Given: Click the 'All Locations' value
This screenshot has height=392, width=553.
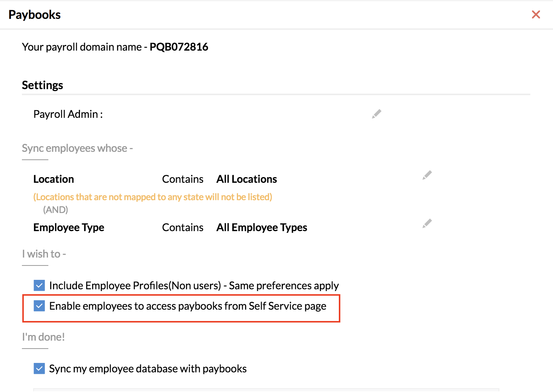Looking at the screenshot, I should point(247,179).
